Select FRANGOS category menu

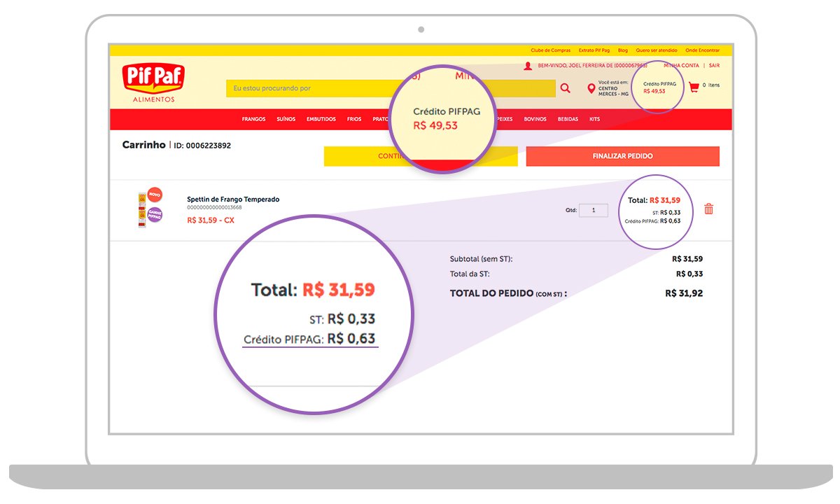coord(254,120)
